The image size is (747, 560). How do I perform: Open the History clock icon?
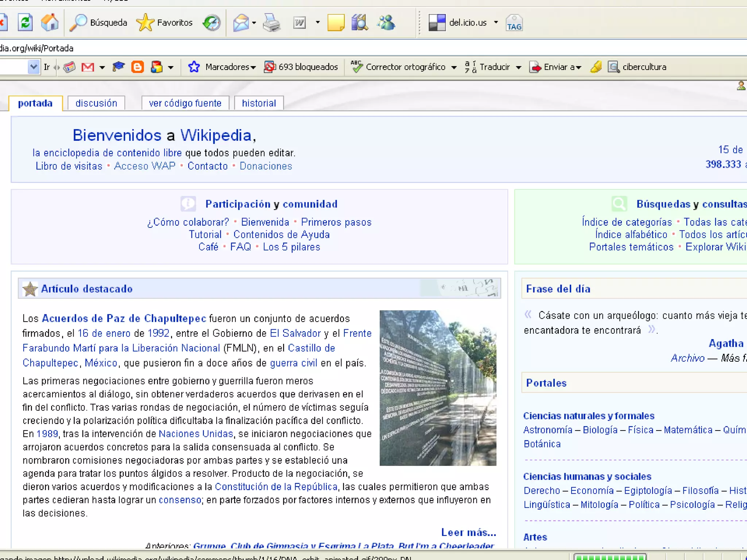pos(212,23)
